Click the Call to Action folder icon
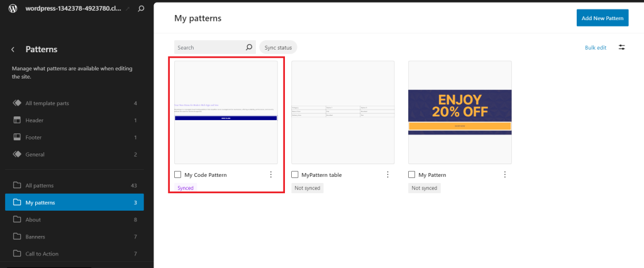Image resolution: width=644 pixels, height=268 pixels. [x=17, y=254]
